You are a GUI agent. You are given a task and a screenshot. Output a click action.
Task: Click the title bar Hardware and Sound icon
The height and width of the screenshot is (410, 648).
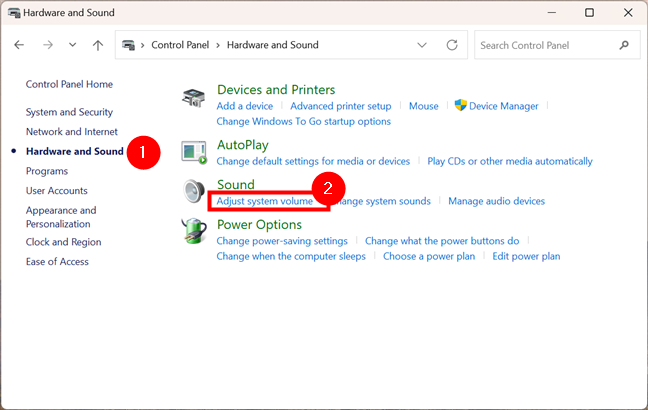(14, 13)
